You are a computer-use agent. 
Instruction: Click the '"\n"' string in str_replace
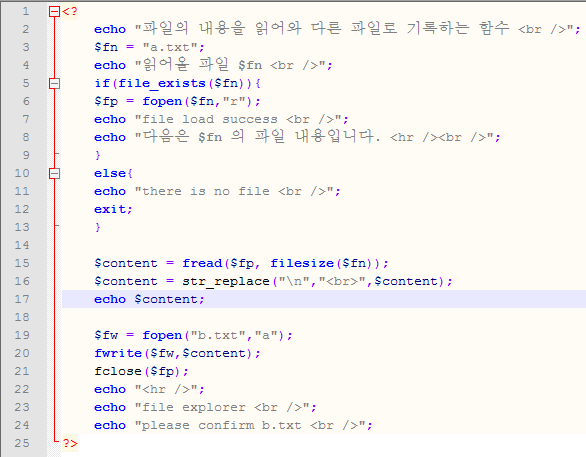click(294, 281)
